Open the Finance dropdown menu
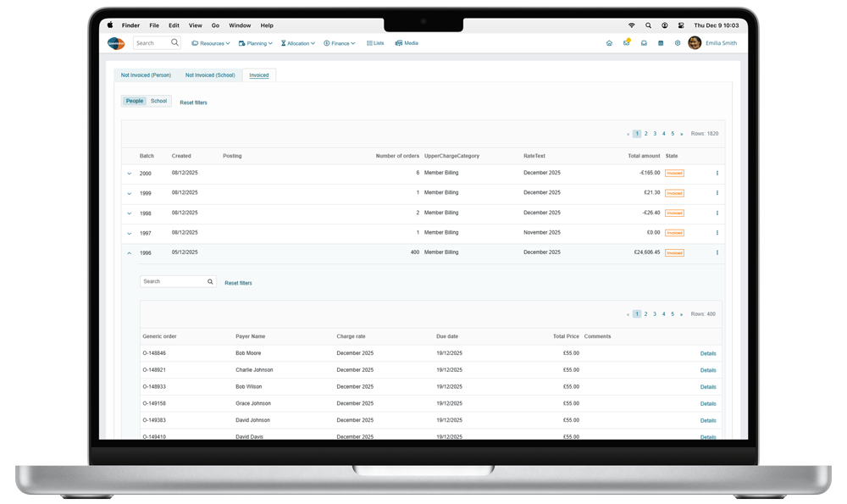Viewport: 847px width, 504px height. coord(340,43)
